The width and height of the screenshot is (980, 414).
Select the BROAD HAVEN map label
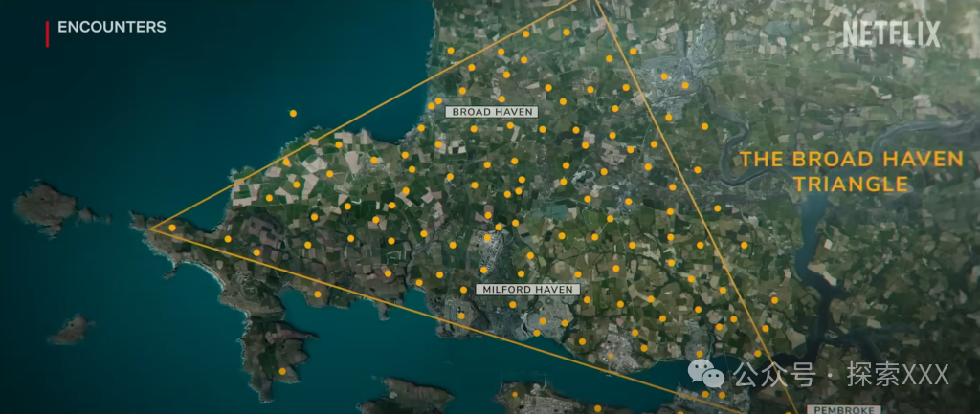point(491,112)
